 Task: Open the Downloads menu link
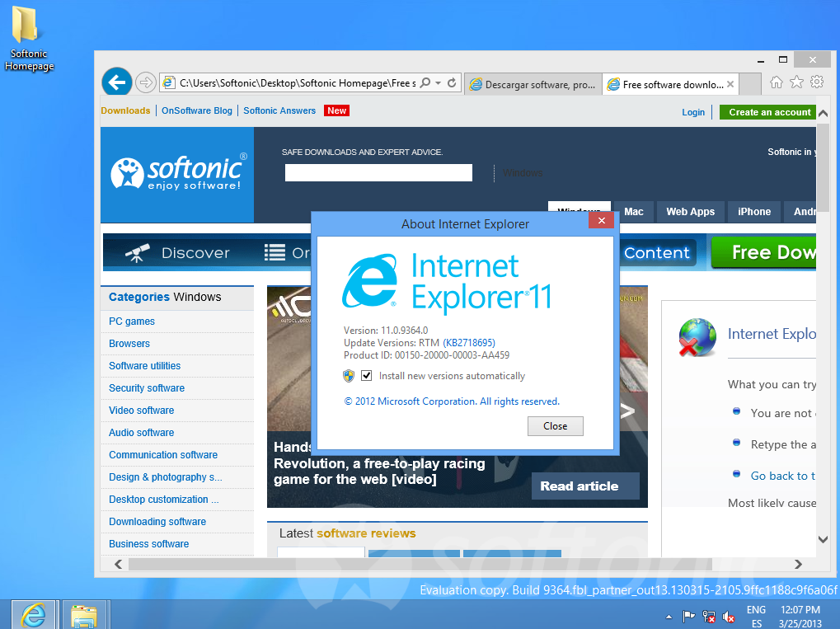[x=124, y=110]
